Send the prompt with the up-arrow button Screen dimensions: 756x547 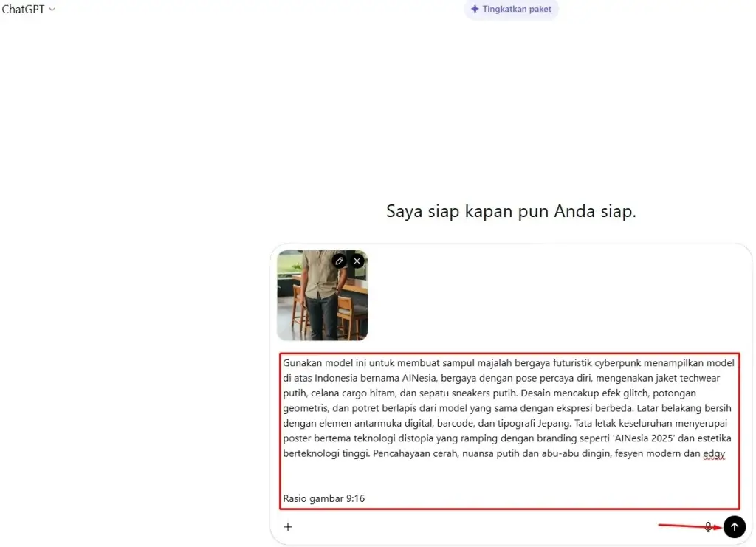(735, 526)
